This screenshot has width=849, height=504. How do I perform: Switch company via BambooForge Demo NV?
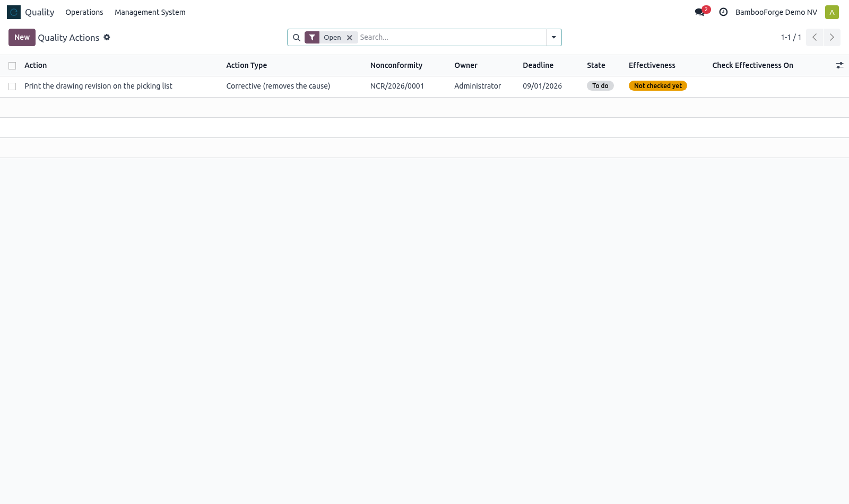pyautogui.click(x=776, y=12)
